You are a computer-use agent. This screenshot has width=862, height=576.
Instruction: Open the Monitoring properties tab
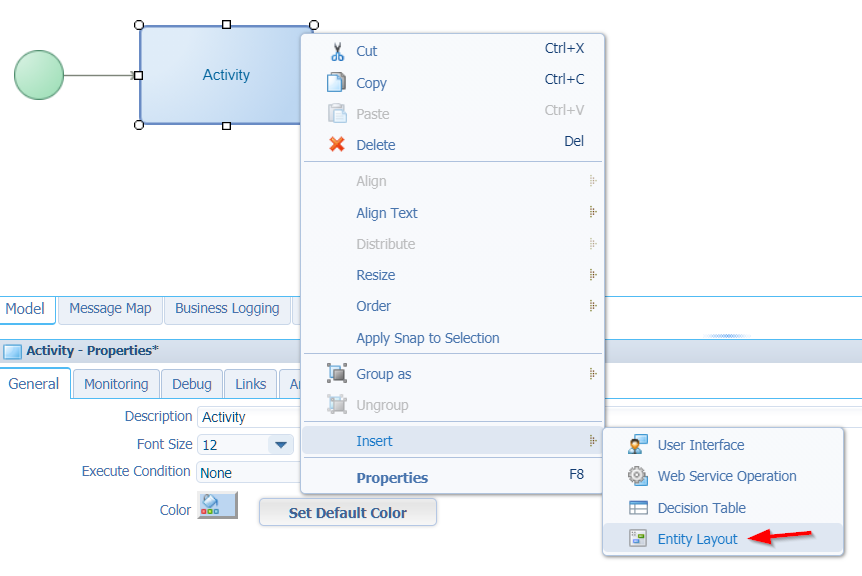116,384
